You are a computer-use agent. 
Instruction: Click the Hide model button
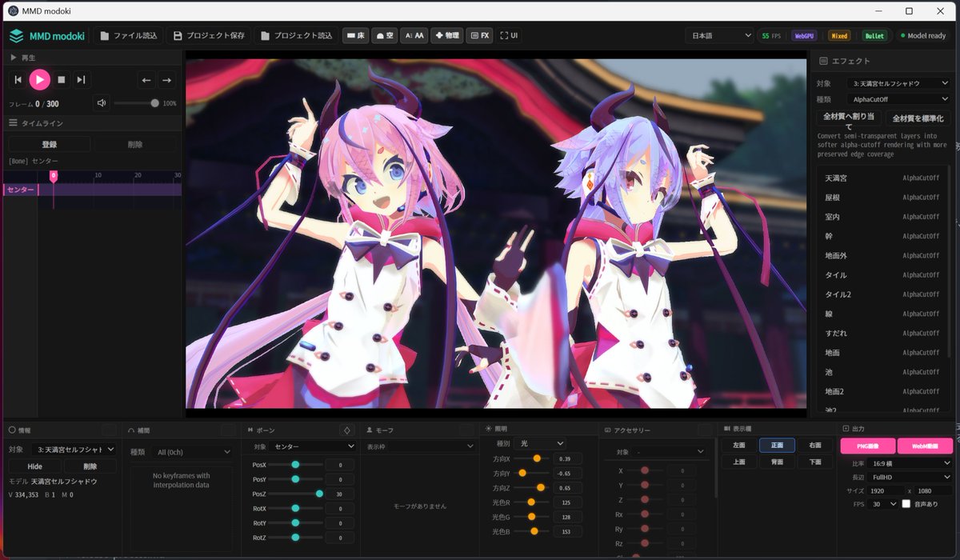coord(34,466)
